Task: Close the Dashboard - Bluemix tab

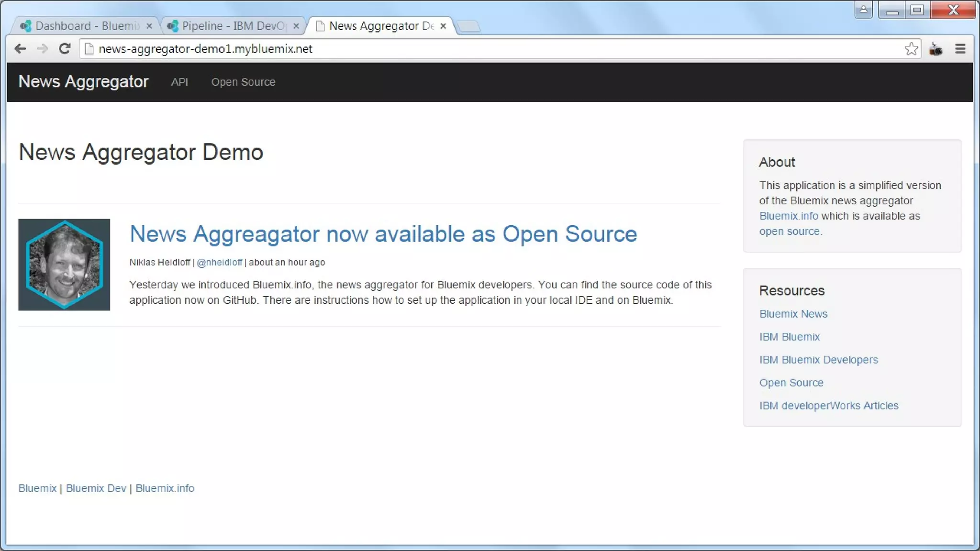Action: click(149, 26)
